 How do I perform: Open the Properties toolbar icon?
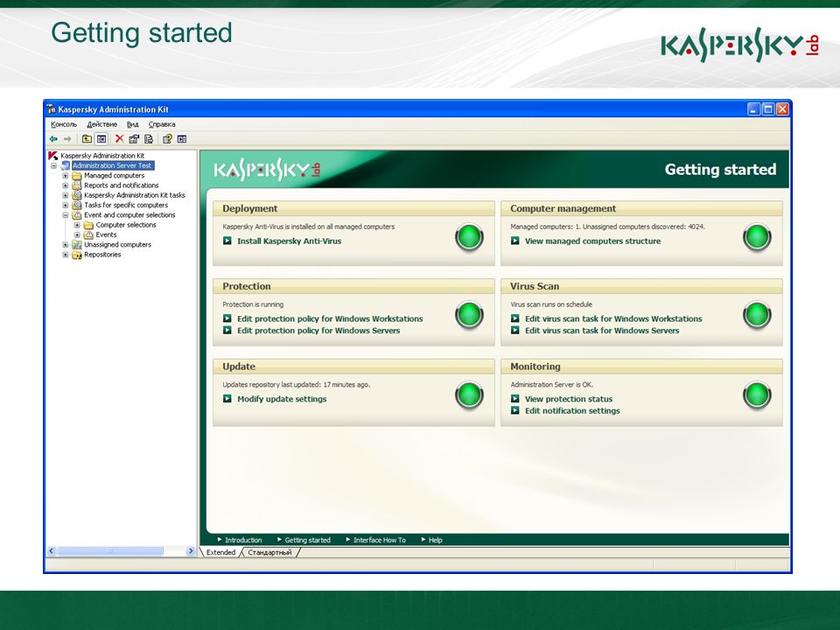pos(134,139)
